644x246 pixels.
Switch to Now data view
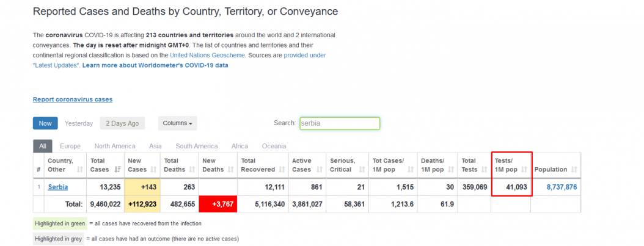[x=45, y=123]
